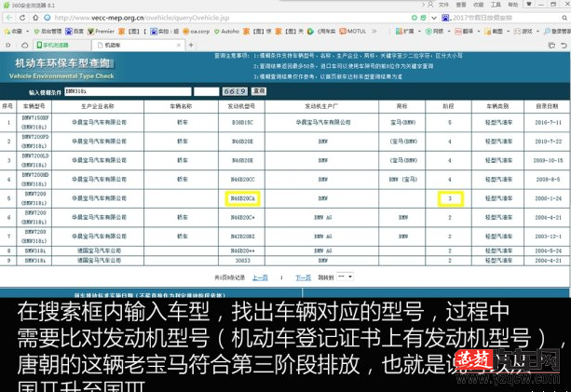Open the MOTUL bookmark
This screenshot has width=571, height=392.
(353, 32)
